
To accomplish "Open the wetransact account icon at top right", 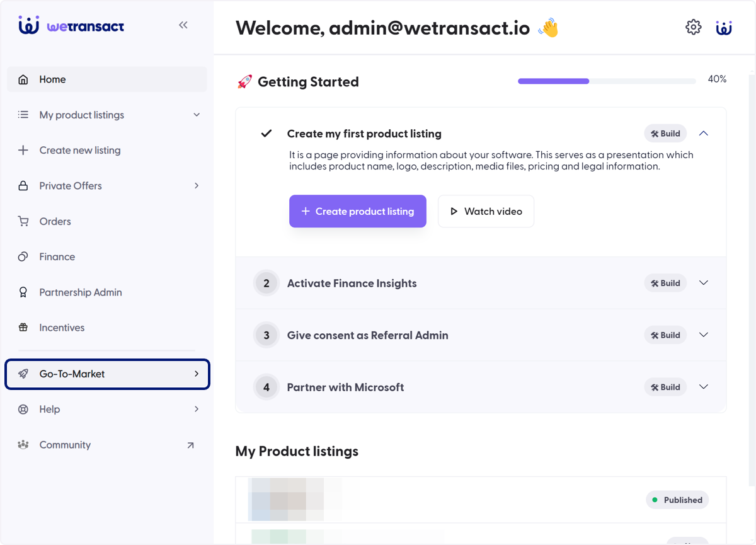I will point(724,27).
